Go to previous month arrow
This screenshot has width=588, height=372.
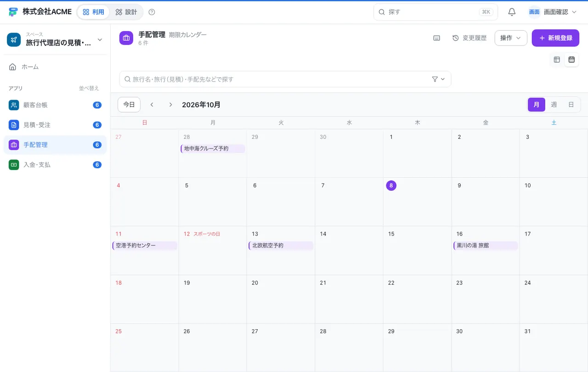click(x=152, y=105)
